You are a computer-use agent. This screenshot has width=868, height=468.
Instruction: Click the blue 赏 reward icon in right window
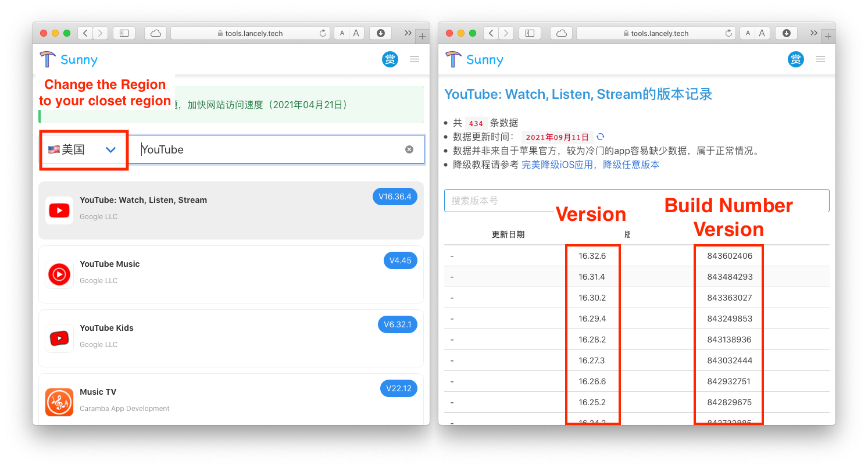796,59
